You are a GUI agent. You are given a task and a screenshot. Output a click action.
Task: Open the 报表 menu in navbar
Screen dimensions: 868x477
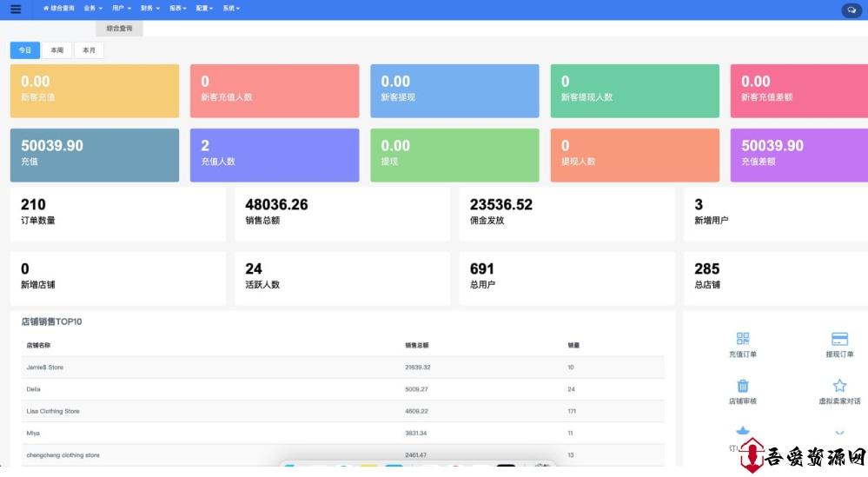(178, 8)
